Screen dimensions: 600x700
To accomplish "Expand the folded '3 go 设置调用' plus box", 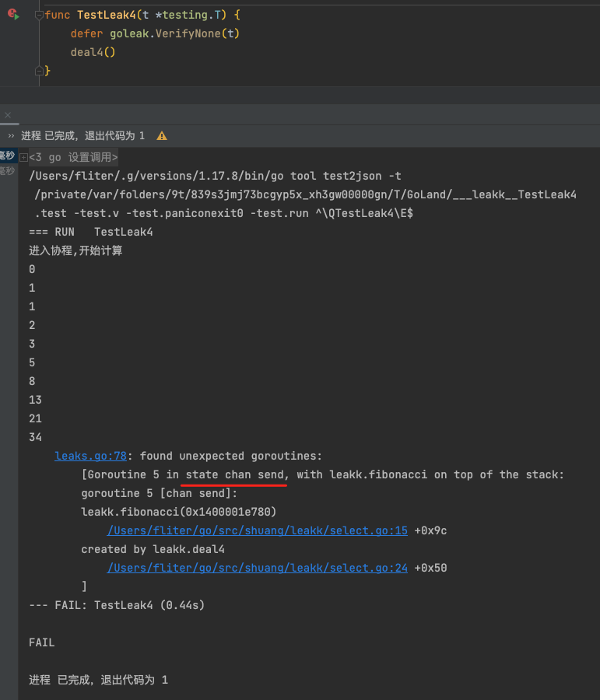I will (23, 157).
